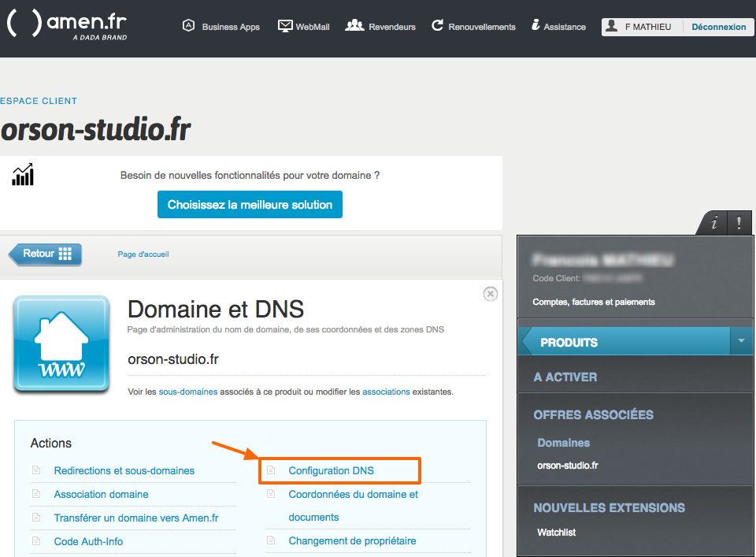Click Choisissez la meilleure solution button
Image resolution: width=756 pixels, height=557 pixels.
(x=250, y=205)
